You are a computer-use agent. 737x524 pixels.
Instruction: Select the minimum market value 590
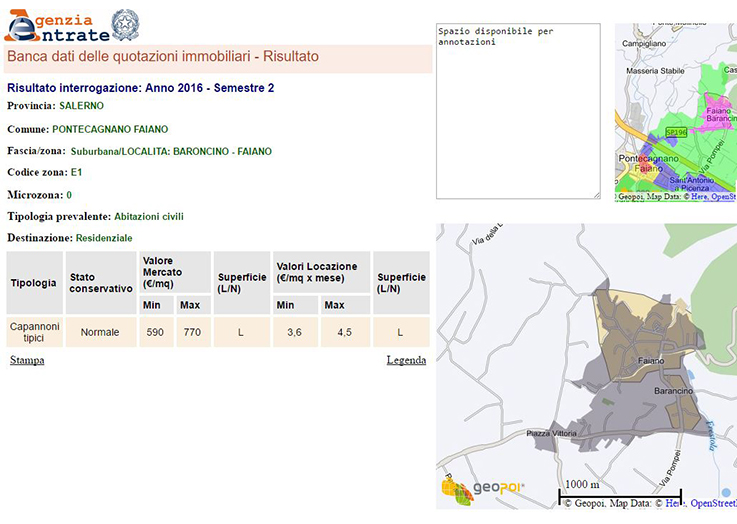(x=156, y=332)
